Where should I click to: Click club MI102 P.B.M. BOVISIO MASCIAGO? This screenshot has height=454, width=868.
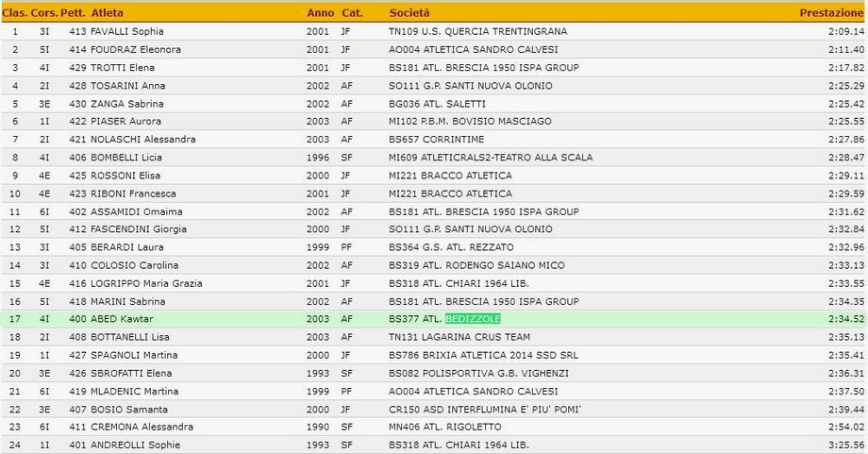470,121
